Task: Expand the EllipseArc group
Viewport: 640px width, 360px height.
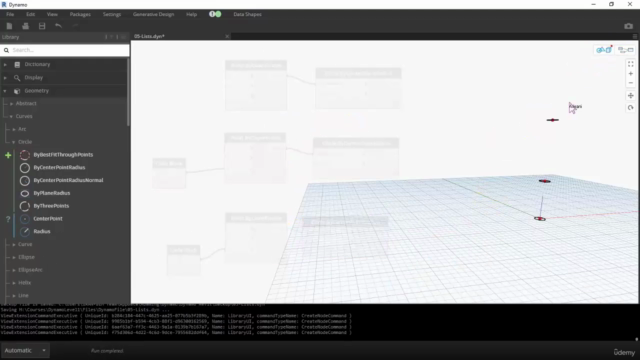Action: tap(14, 270)
